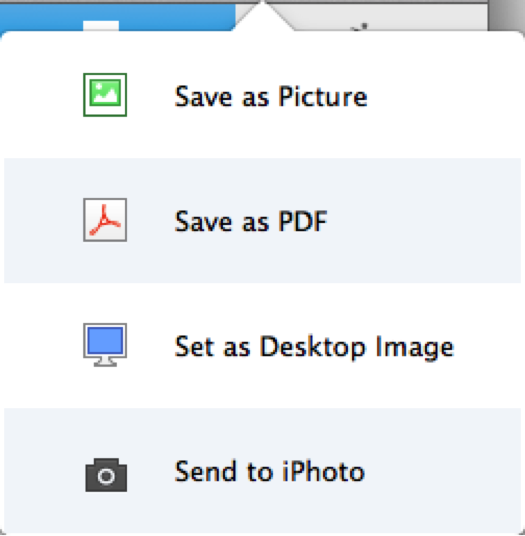Viewport: 525px width, 536px height.
Task: Click the dark camera icon
Action: point(106,475)
